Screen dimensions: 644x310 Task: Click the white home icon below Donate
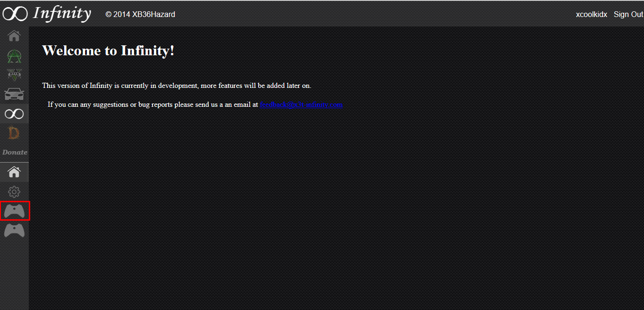[14, 172]
